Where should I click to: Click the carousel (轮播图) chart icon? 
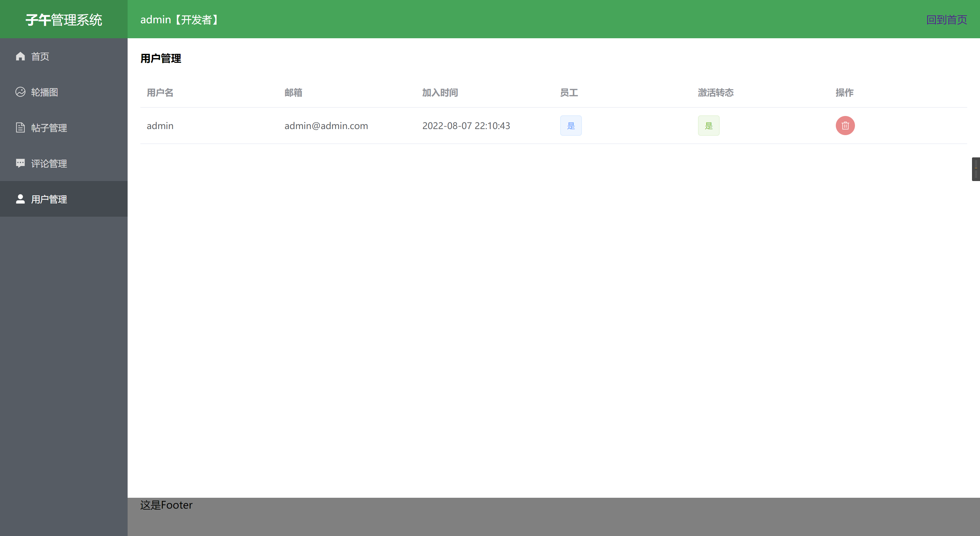point(20,92)
